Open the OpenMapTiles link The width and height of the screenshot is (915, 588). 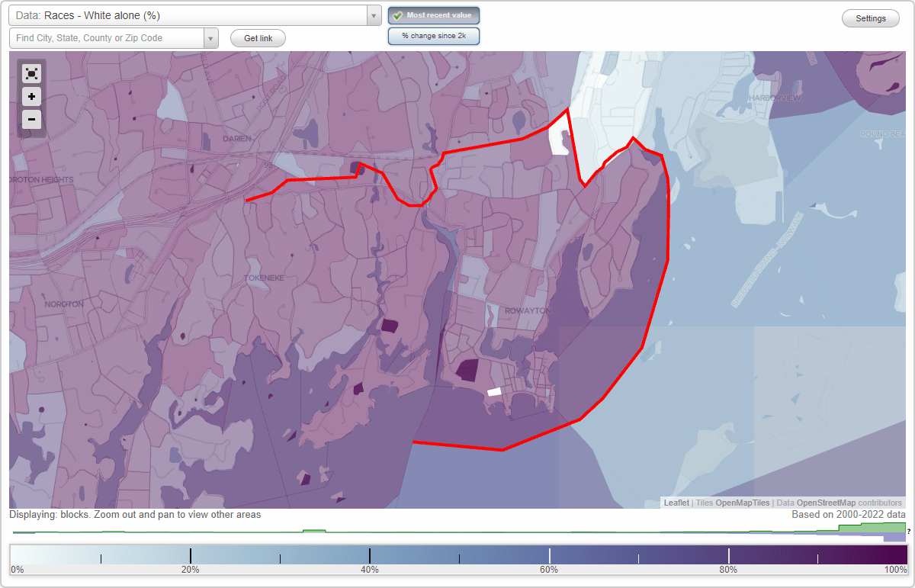pyautogui.click(x=742, y=503)
